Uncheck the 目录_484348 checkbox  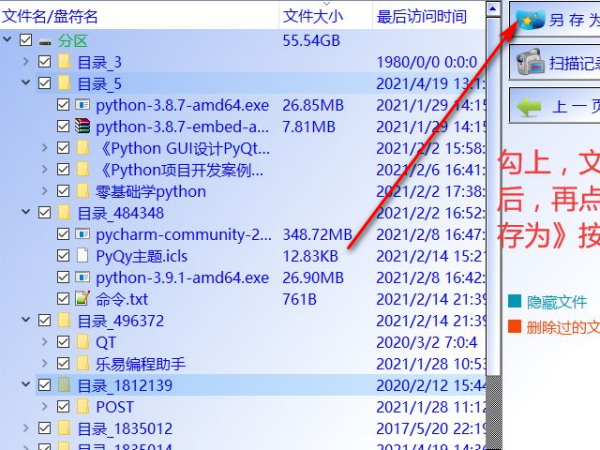(x=44, y=212)
